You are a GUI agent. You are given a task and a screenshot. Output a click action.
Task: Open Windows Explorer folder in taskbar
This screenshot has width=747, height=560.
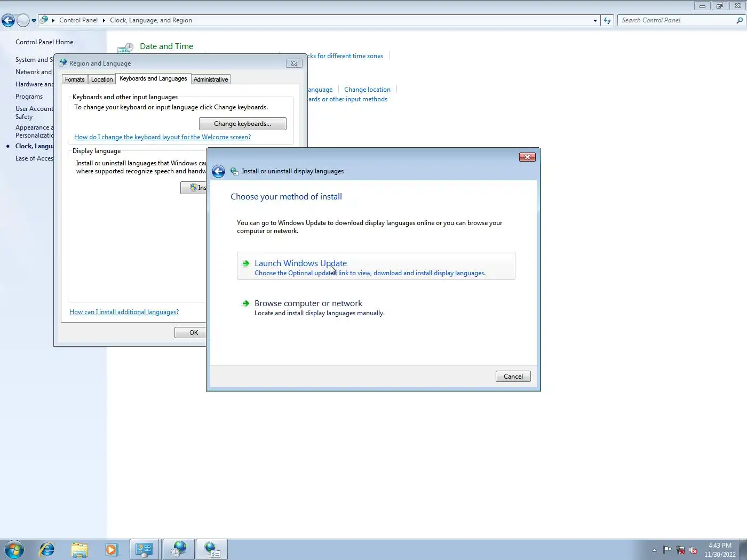79,549
